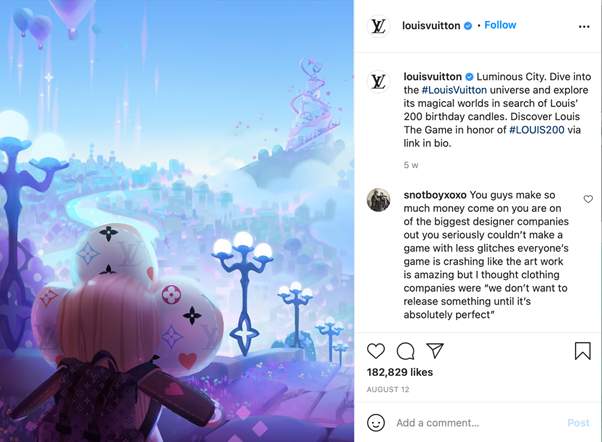Click the Louis Vuitton logo avatar in header
Viewport: 602px width, 442px height.
tap(379, 26)
